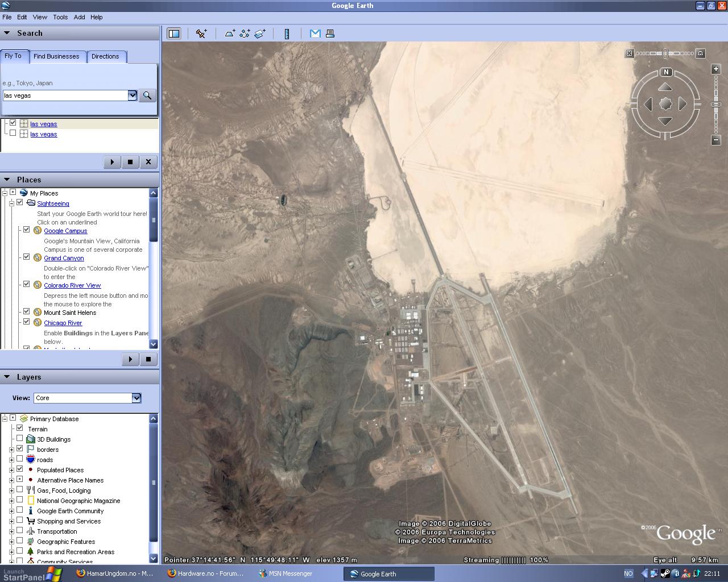The image size is (728, 582).
Task: Enable the 3D Buildings layer checkbox
Action: [20, 439]
